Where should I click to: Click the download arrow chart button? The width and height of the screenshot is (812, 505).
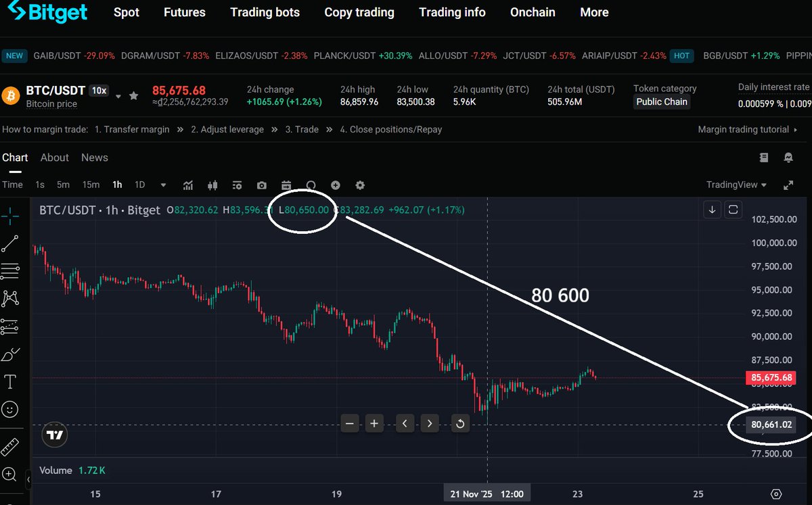point(712,210)
